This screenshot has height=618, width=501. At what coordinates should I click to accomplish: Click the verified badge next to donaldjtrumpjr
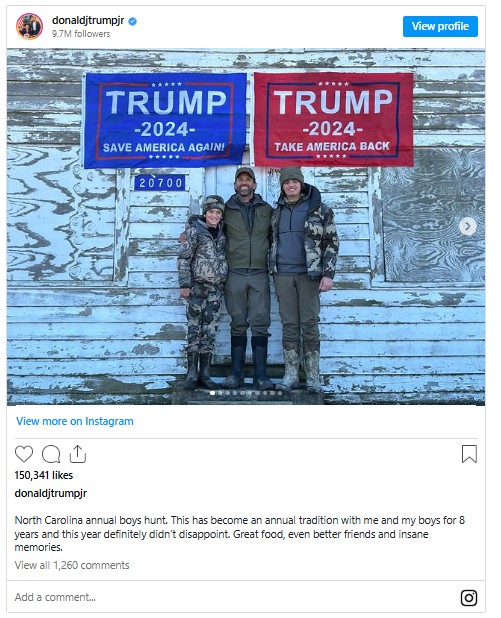[x=132, y=21]
